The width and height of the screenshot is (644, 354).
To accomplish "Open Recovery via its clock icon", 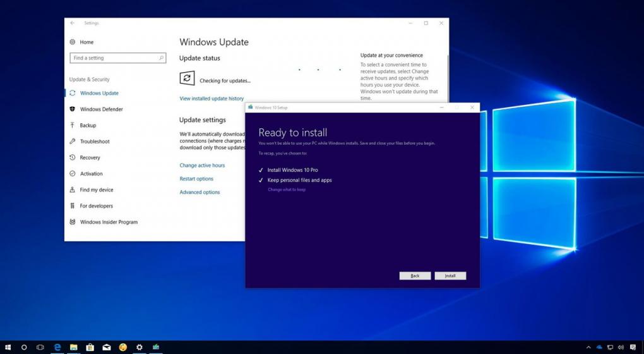I will tap(73, 157).
